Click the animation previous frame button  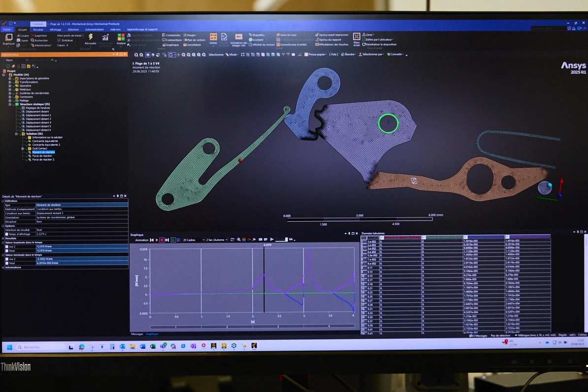point(152,240)
